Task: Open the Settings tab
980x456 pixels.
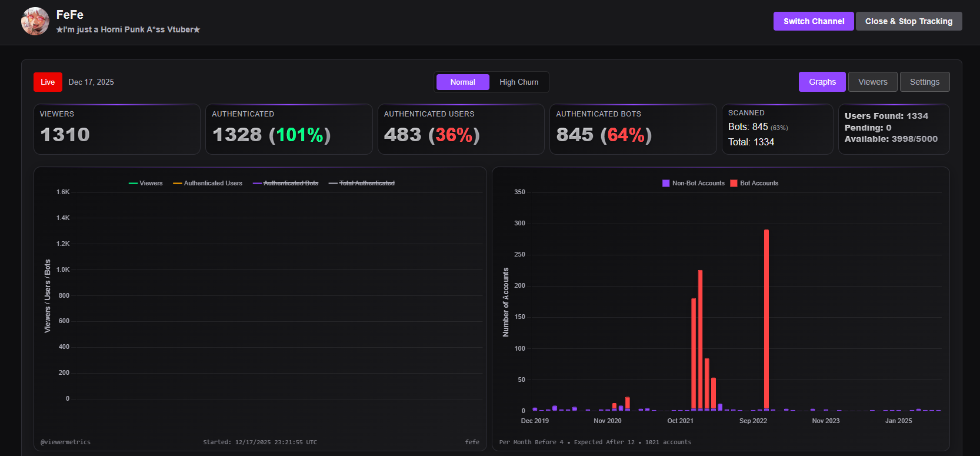Action: [925, 82]
